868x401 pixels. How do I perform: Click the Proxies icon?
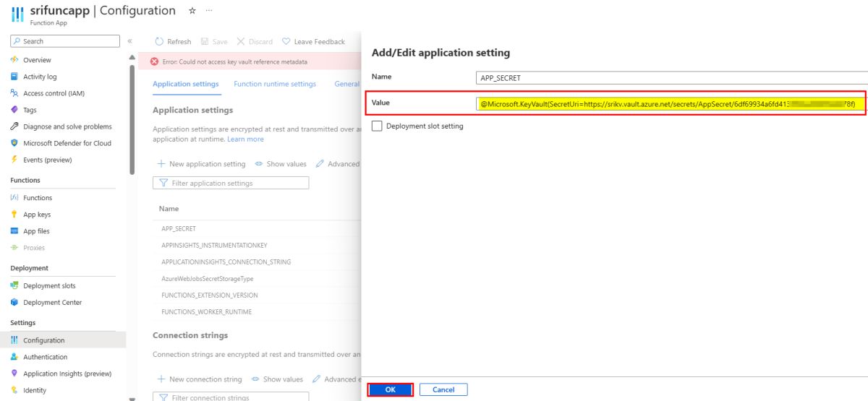click(14, 248)
